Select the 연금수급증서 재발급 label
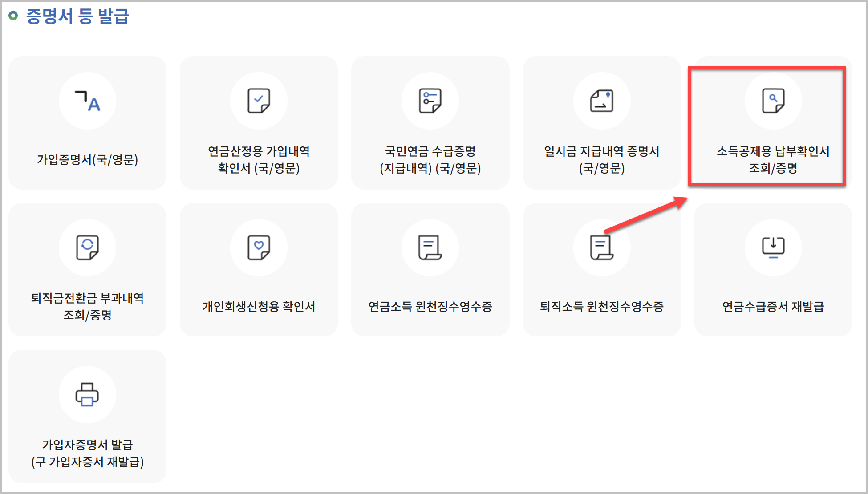868x494 pixels. pyautogui.click(x=773, y=306)
